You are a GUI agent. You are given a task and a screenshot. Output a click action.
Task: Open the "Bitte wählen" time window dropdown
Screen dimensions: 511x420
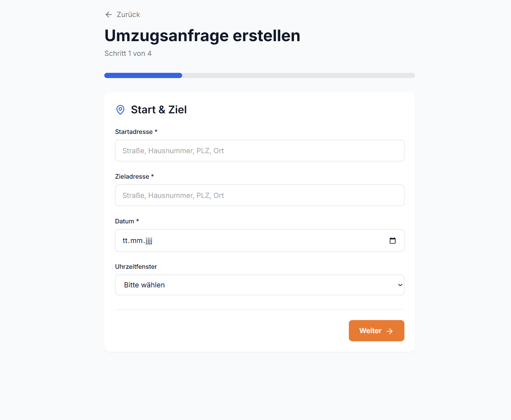255,285
